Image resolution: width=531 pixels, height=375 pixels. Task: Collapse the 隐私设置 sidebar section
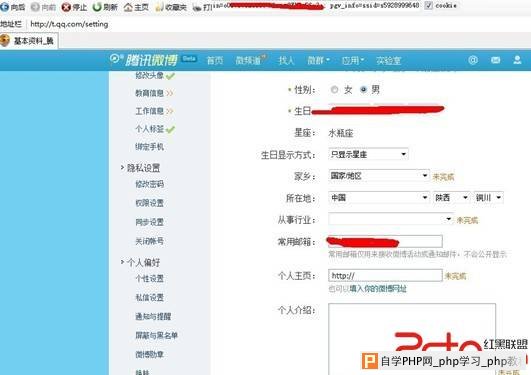coord(140,168)
